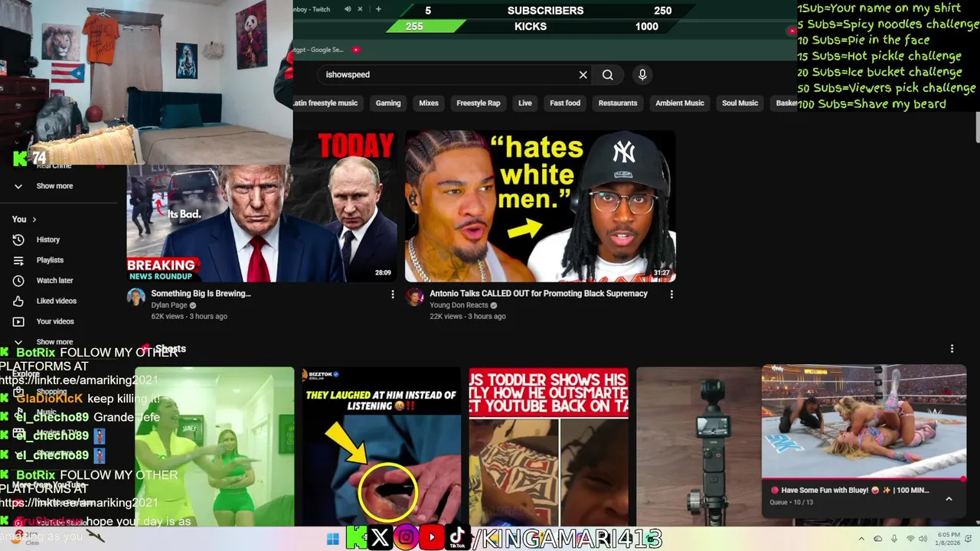Viewport: 980px width, 551px height.
Task: Open History in the sidebar
Action: click(x=47, y=240)
